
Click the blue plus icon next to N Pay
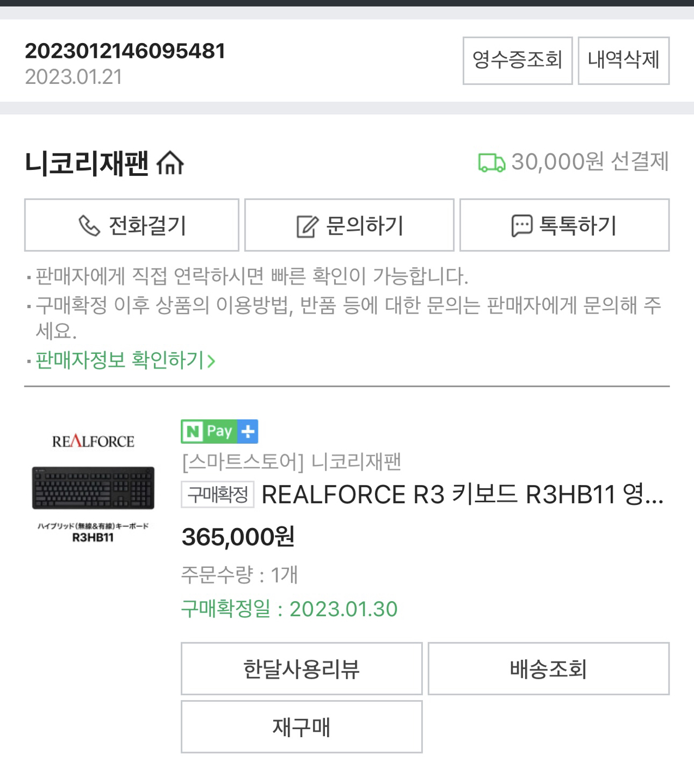(x=248, y=431)
